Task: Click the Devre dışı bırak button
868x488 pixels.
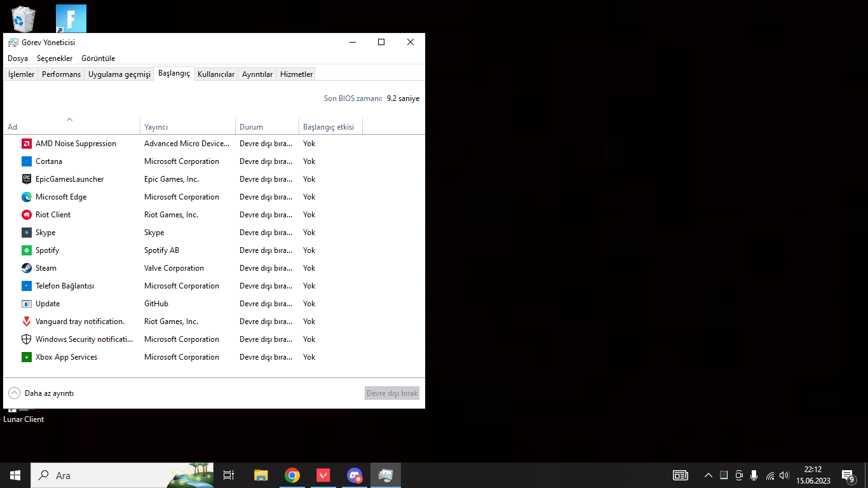Action: (392, 393)
